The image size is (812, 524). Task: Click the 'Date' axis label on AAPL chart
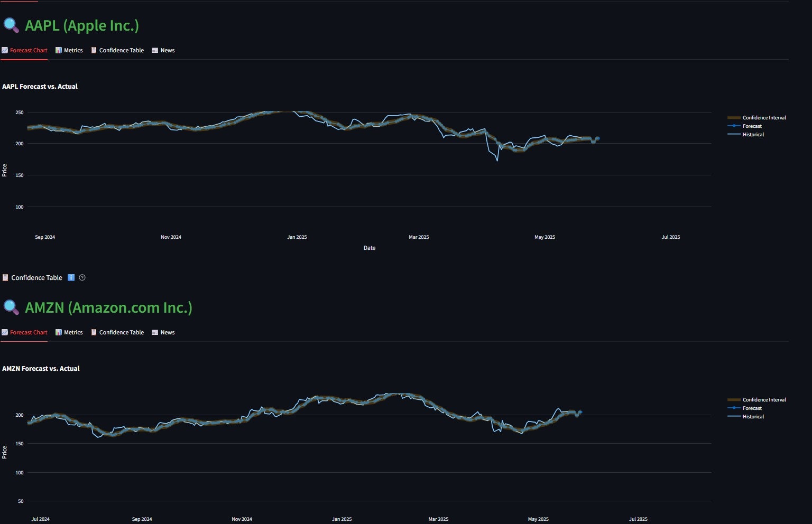coord(370,248)
